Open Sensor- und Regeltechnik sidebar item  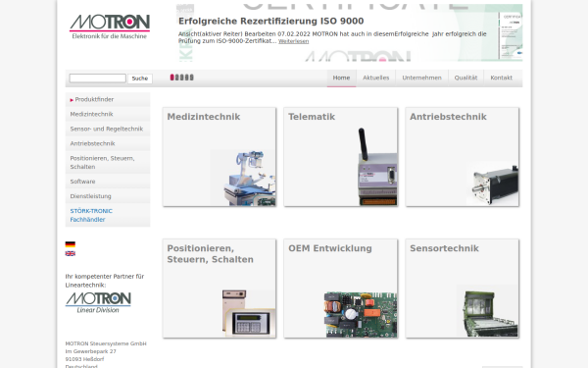point(108,129)
